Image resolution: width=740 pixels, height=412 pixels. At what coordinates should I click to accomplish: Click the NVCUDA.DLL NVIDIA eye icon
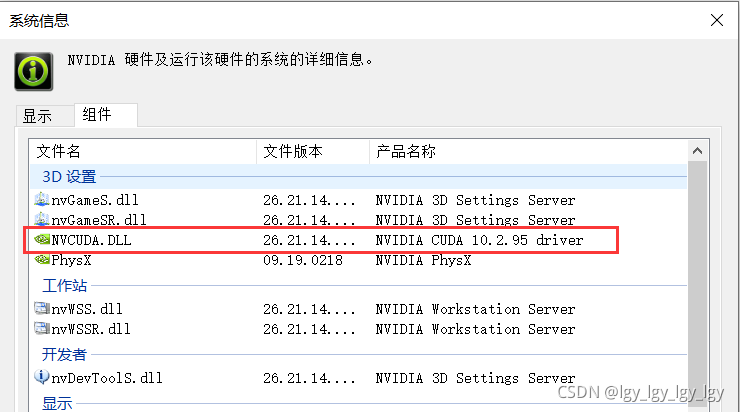coord(42,240)
